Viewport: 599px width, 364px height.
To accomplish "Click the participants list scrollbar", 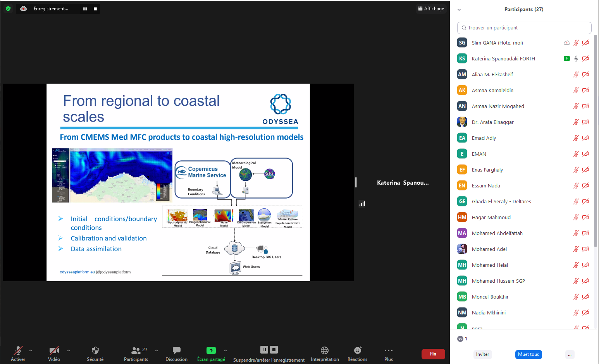I will pyautogui.click(x=596, y=141).
